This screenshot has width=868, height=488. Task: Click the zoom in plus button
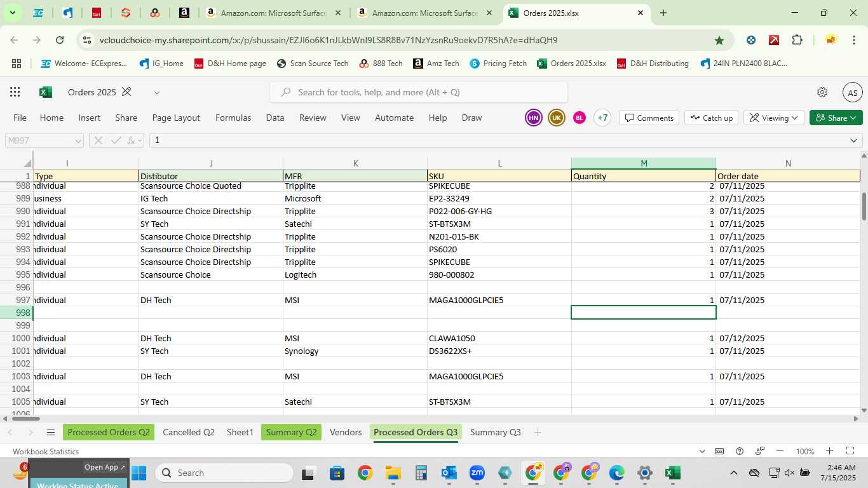click(x=829, y=451)
